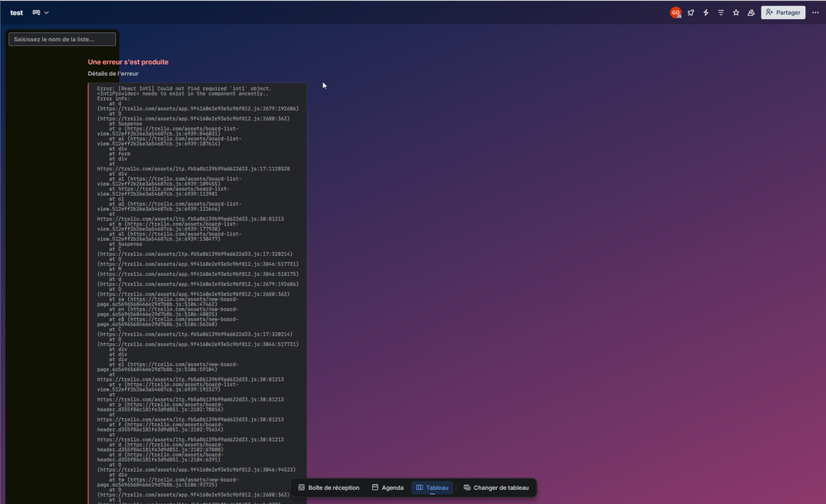Viewport: 826px width, 504px height.
Task: Click the React Intl error message line
Action: [x=184, y=88]
